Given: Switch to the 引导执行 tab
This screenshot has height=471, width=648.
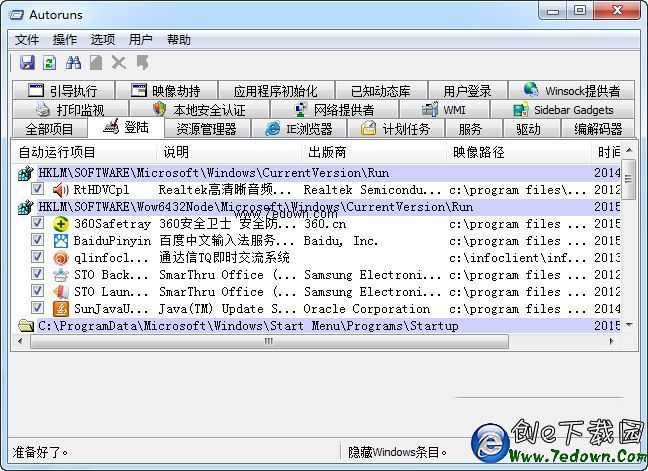Looking at the screenshot, I should (63, 90).
